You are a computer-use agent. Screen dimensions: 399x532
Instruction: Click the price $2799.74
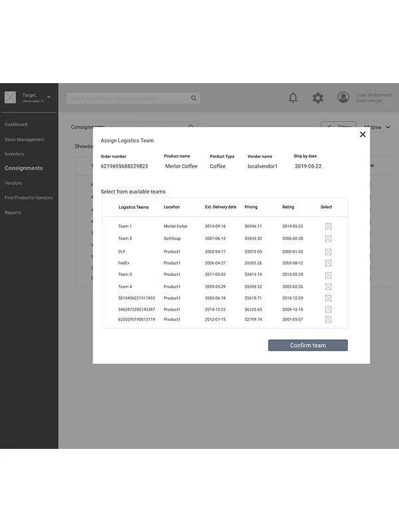click(x=253, y=319)
